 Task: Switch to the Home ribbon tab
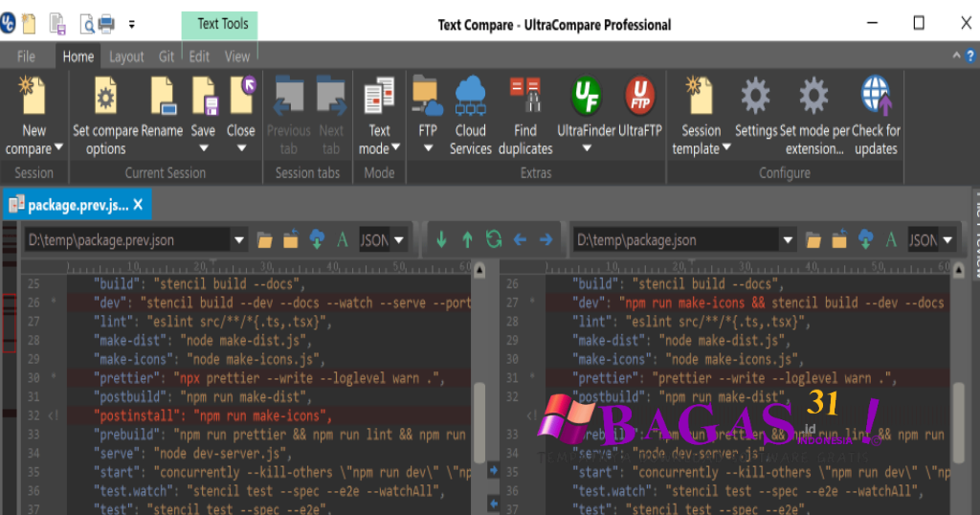point(78,56)
